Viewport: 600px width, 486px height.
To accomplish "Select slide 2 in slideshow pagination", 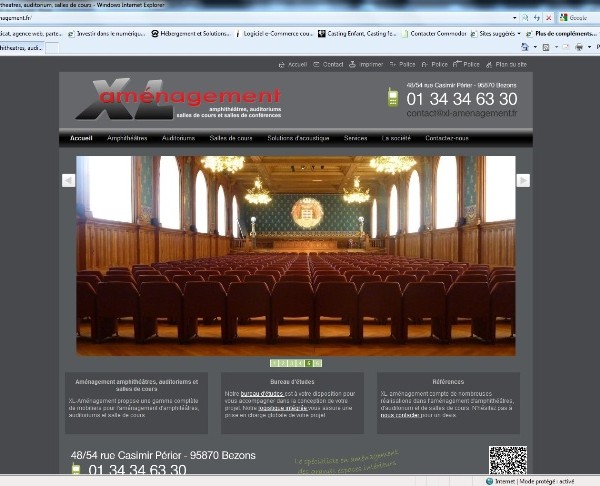I will click(x=283, y=363).
